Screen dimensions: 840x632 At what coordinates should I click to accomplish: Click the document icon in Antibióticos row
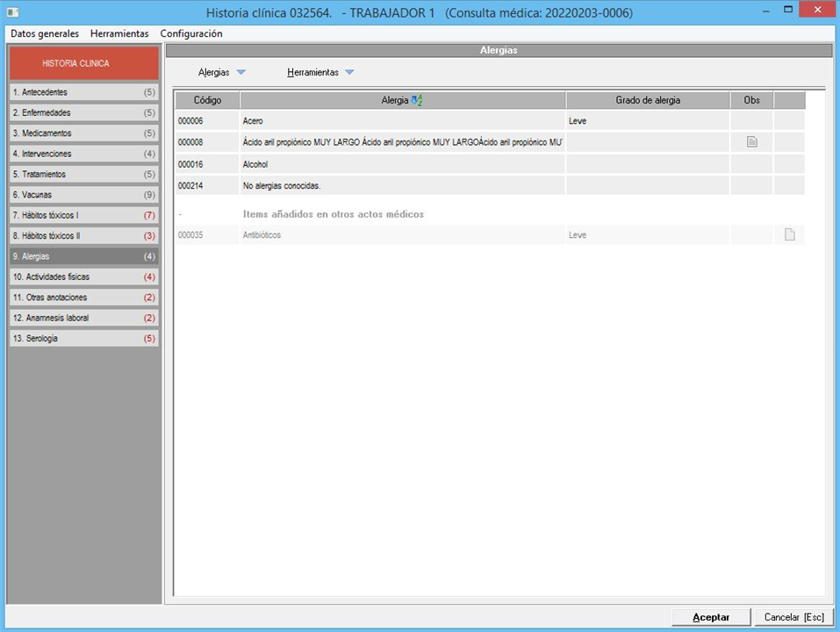tap(789, 234)
